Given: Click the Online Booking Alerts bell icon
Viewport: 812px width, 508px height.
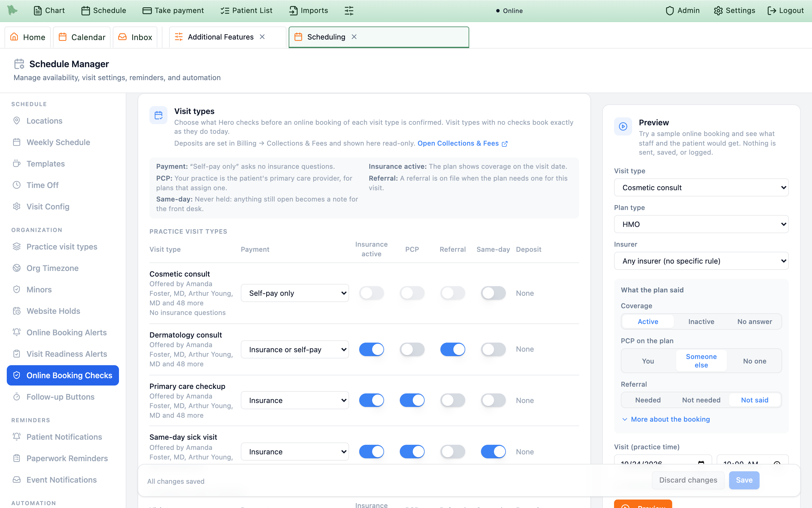Looking at the screenshot, I should coord(16,332).
